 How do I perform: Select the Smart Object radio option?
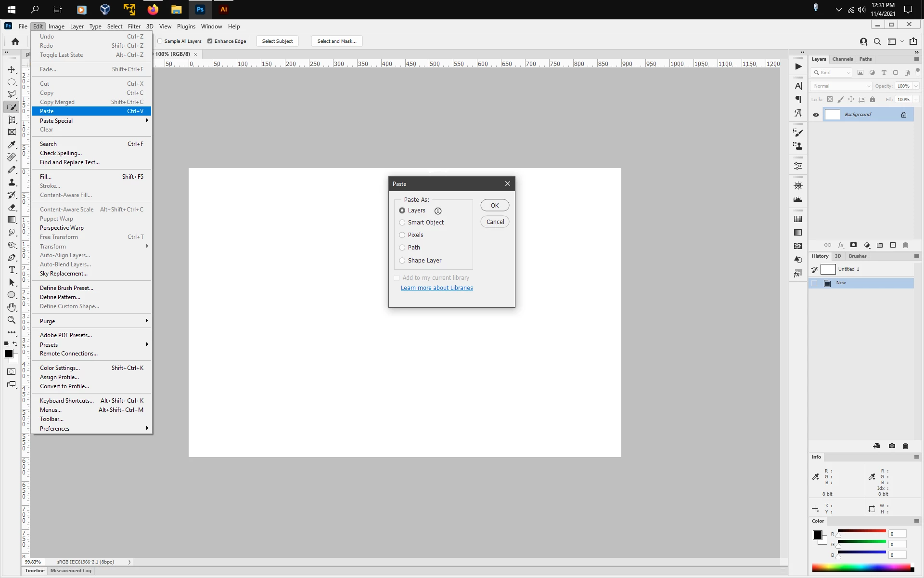pyautogui.click(x=402, y=223)
